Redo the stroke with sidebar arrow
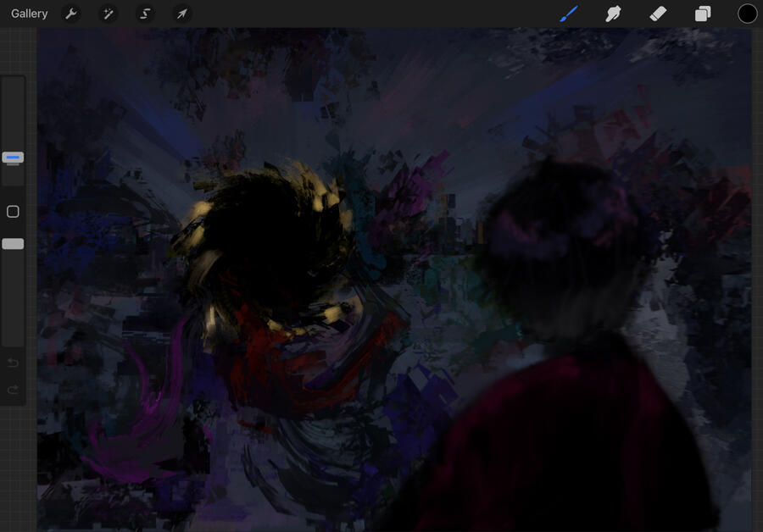The width and height of the screenshot is (763, 532). point(13,390)
